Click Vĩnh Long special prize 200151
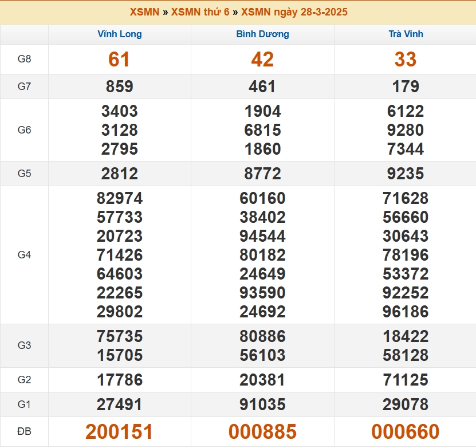 pos(119,431)
